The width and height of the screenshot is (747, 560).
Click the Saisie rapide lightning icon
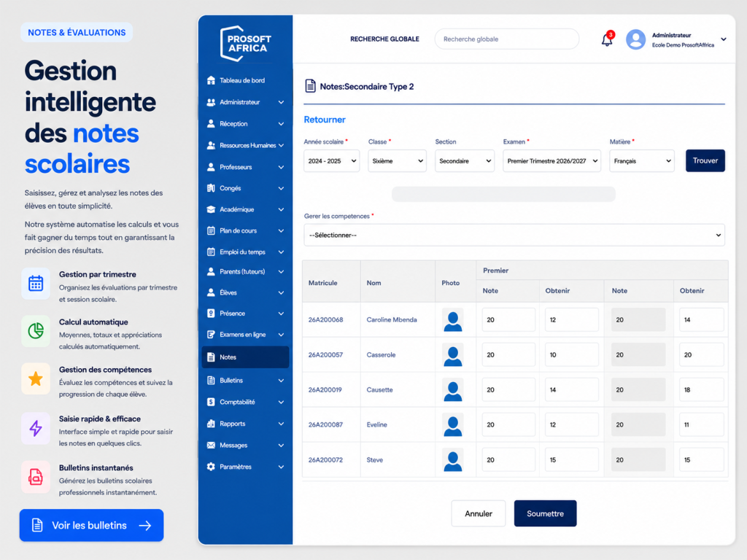(36, 428)
